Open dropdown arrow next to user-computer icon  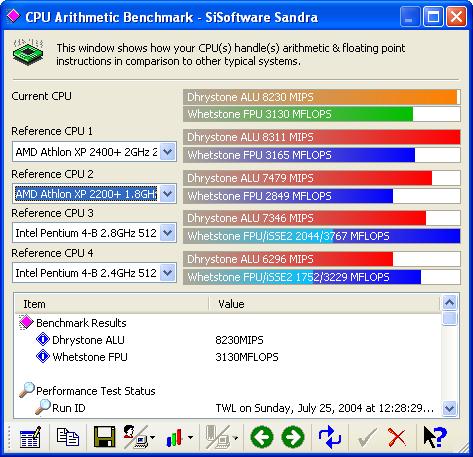[152, 437]
